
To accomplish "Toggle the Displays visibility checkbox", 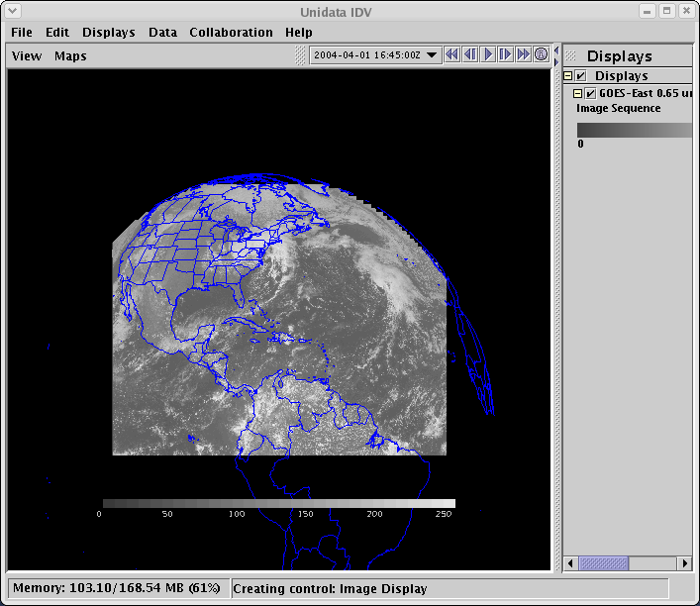I will [x=581, y=76].
